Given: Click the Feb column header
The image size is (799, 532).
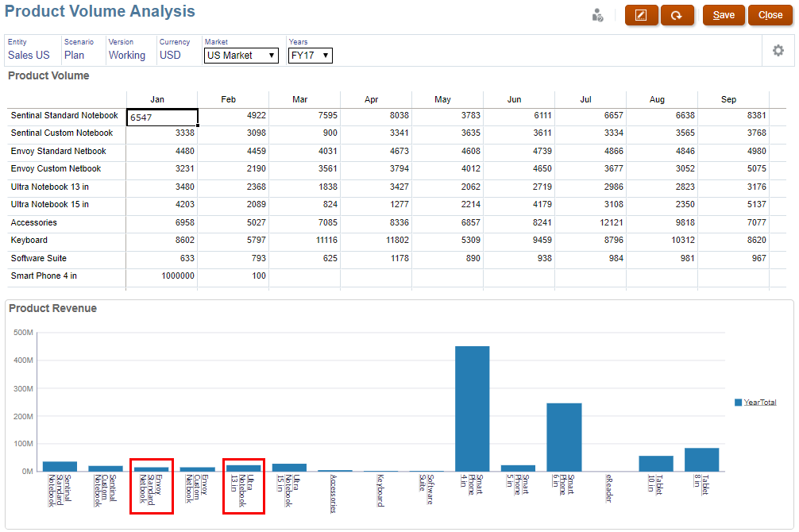Looking at the screenshot, I should click(x=229, y=99).
